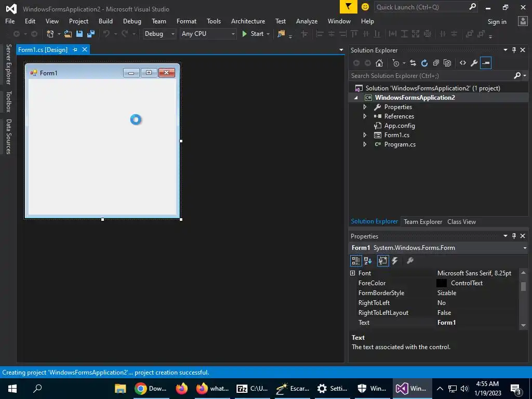Click the Text property value Form1
532x399 pixels.
446,322
